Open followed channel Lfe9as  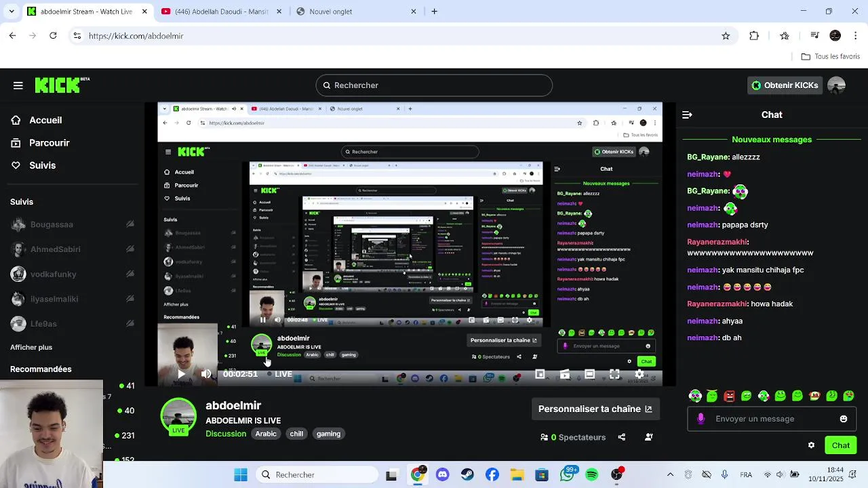pos(72,324)
